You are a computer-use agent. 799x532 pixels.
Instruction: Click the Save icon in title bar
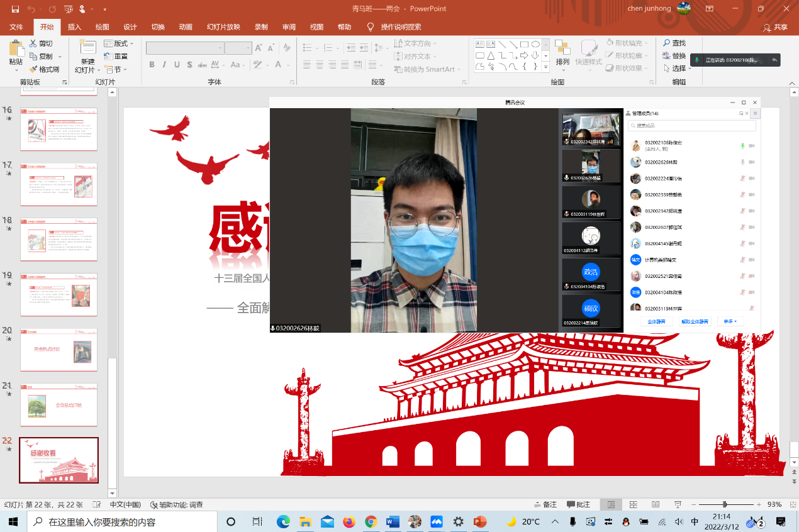point(15,9)
